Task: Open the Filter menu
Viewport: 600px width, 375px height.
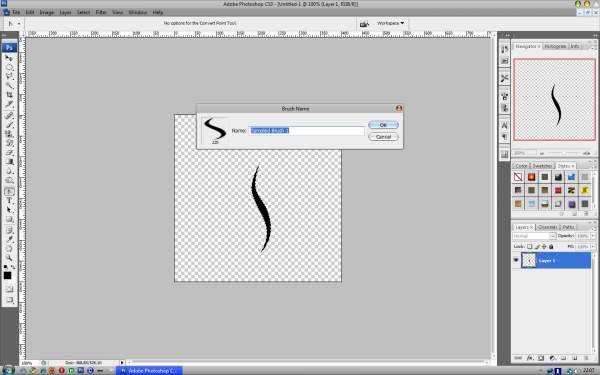Action: (101, 12)
